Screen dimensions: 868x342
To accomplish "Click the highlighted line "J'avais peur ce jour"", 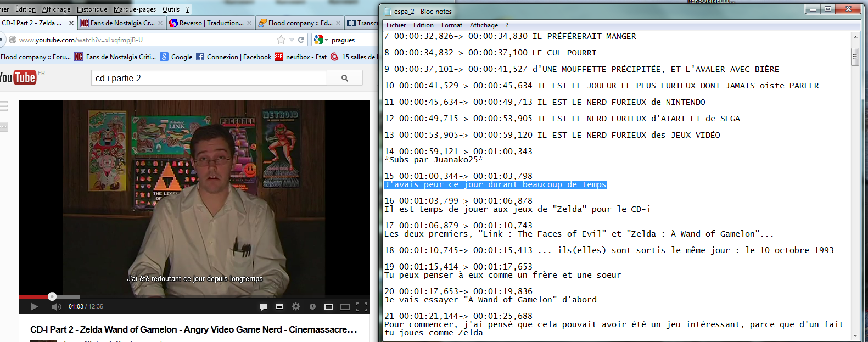I will pyautogui.click(x=496, y=184).
